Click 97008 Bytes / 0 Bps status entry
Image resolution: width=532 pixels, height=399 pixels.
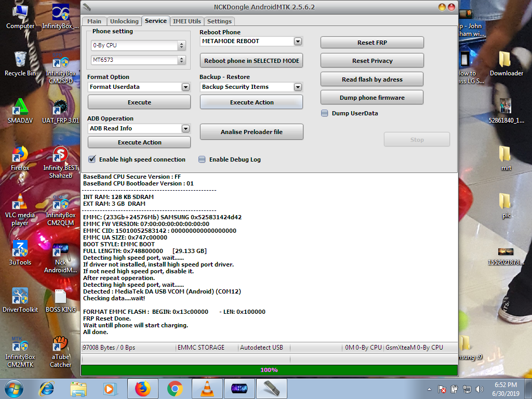pyautogui.click(x=109, y=348)
